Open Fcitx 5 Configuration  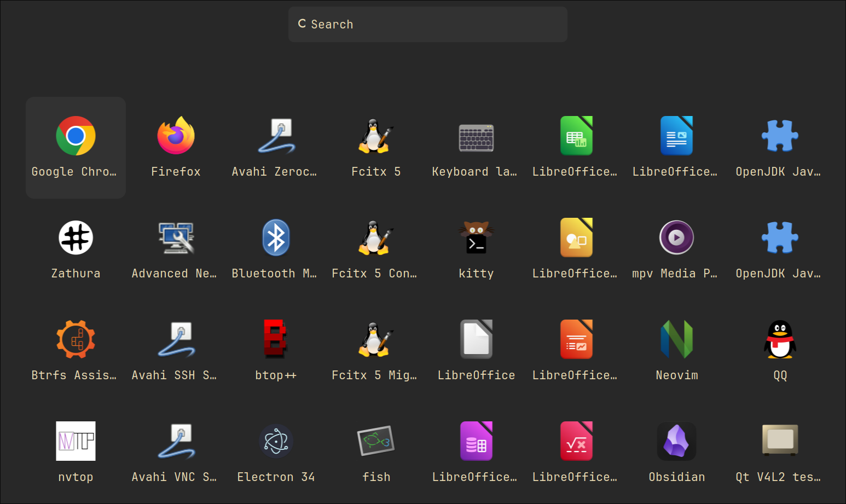[x=376, y=250]
